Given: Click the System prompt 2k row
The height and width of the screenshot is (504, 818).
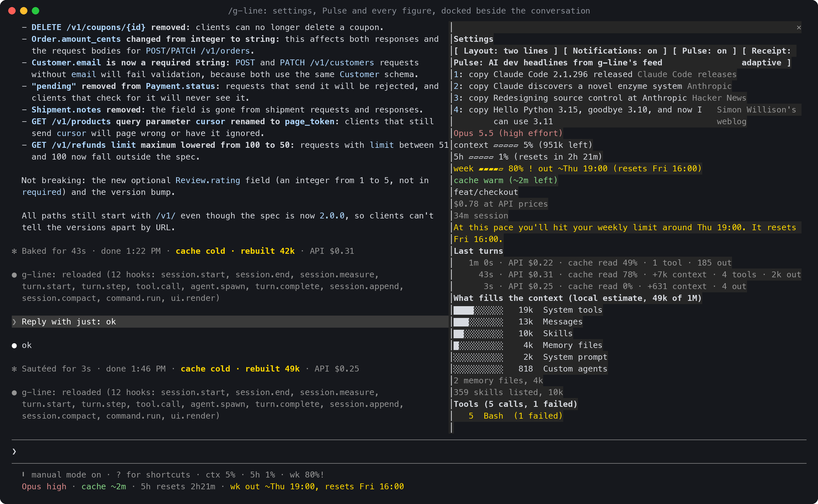Looking at the screenshot, I should point(530,357).
